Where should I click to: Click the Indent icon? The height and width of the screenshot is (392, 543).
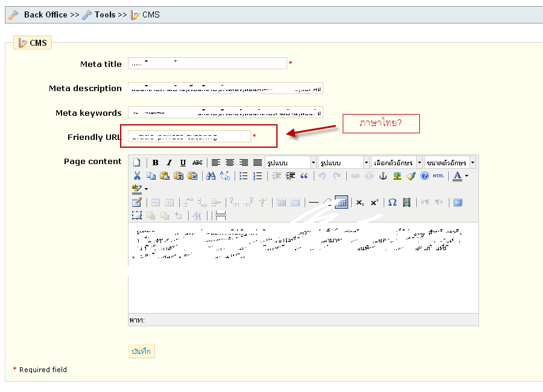[290, 176]
